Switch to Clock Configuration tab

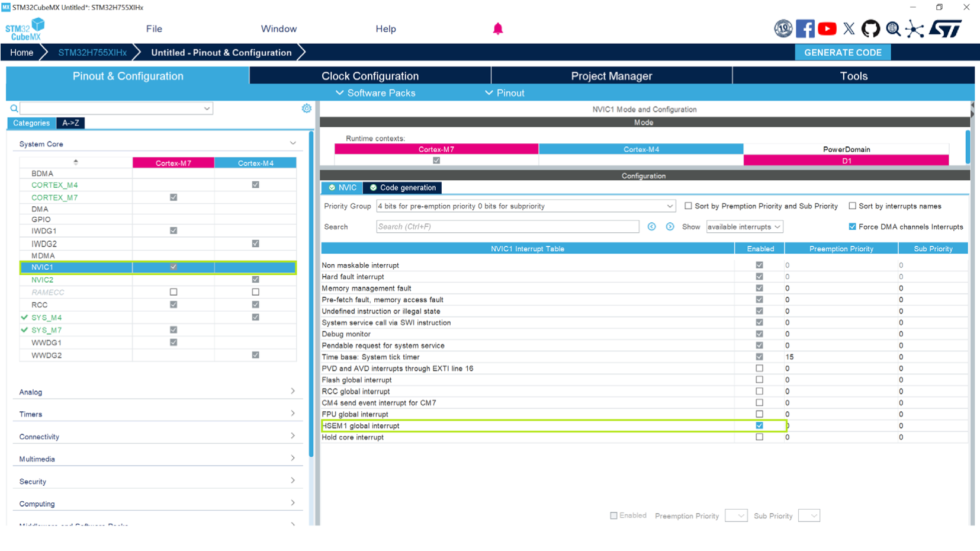370,76
